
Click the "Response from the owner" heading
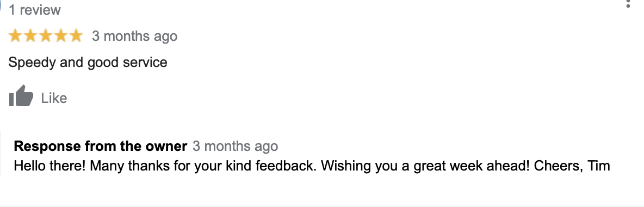pos(101,146)
